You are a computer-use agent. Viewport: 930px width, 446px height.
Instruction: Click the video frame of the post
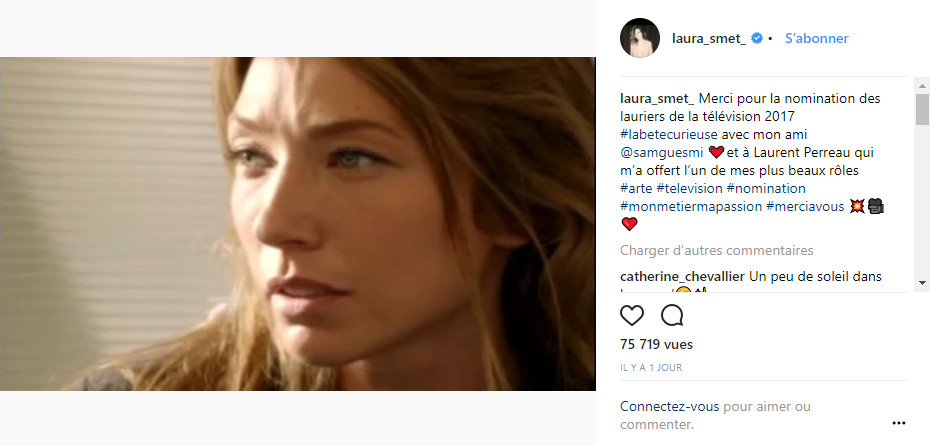(x=297, y=224)
